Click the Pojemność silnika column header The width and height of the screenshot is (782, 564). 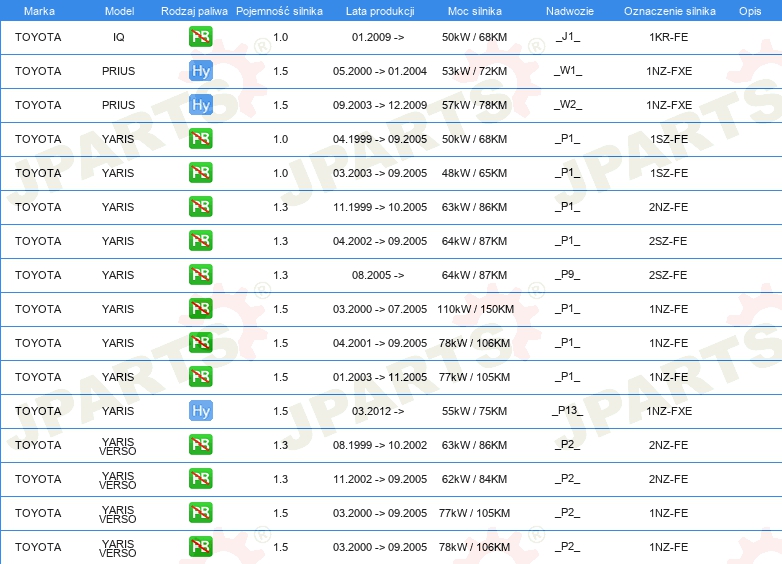(279, 11)
